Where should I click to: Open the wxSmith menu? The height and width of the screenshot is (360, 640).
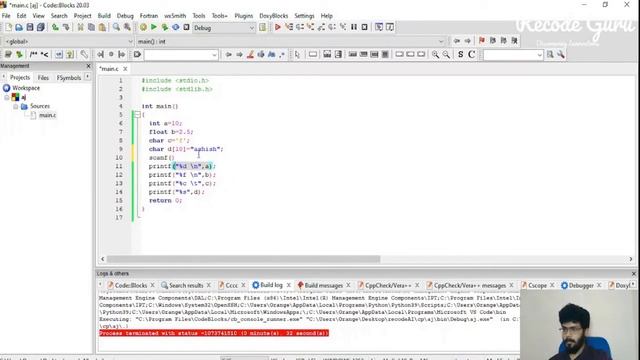coord(175,16)
